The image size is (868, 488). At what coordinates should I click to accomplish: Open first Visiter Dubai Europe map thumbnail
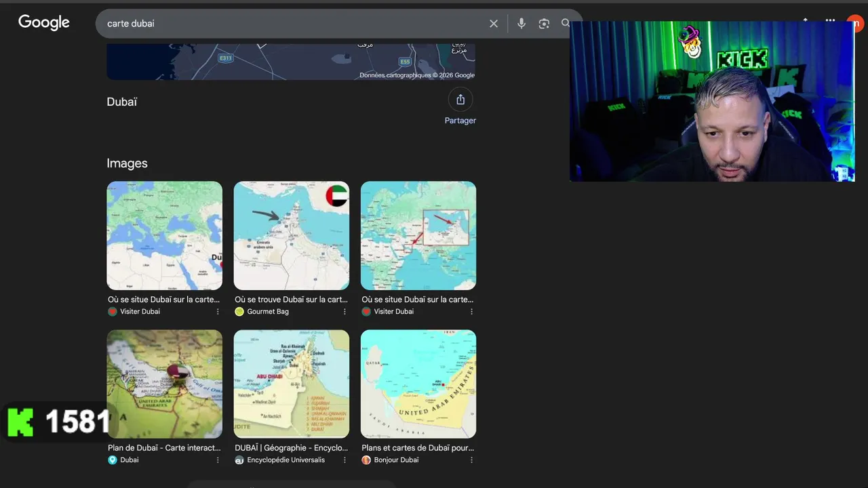(x=164, y=235)
